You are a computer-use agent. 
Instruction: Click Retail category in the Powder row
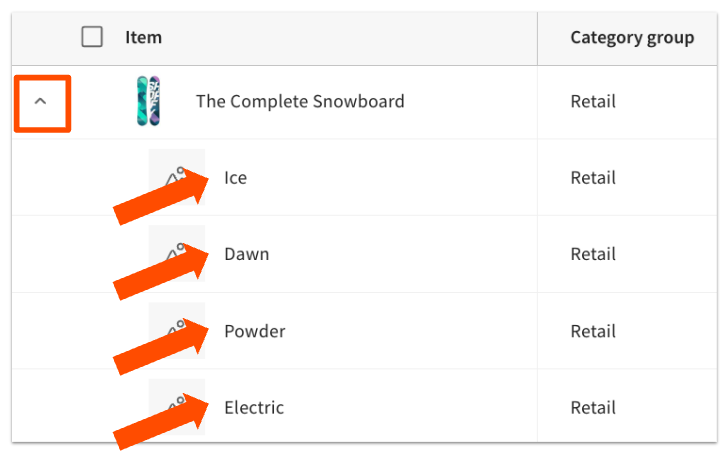point(593,332)
